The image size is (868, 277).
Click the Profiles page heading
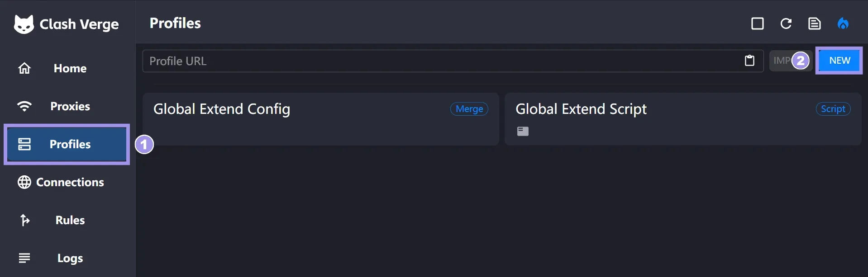[175, 23]
